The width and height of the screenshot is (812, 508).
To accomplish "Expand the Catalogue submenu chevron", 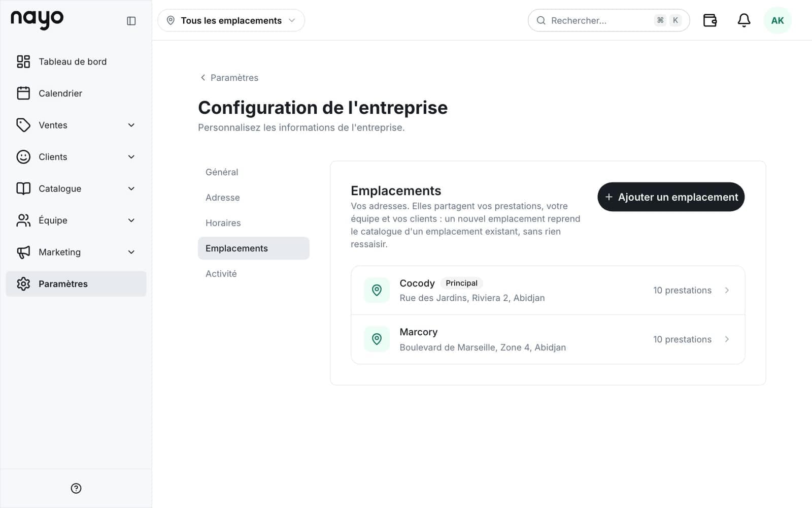I will [x=131, y=188].
